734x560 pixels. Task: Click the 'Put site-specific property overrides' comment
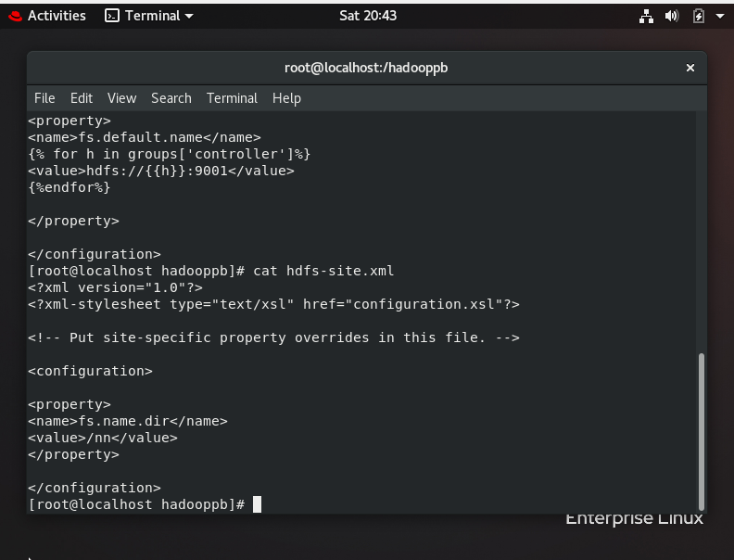click(273, 338)
